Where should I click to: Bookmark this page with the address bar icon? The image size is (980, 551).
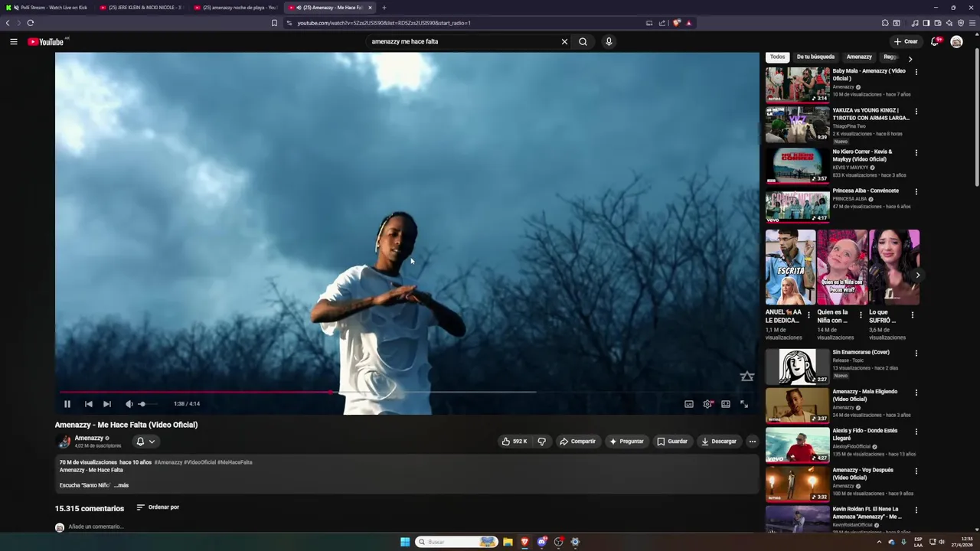point(274,23)
